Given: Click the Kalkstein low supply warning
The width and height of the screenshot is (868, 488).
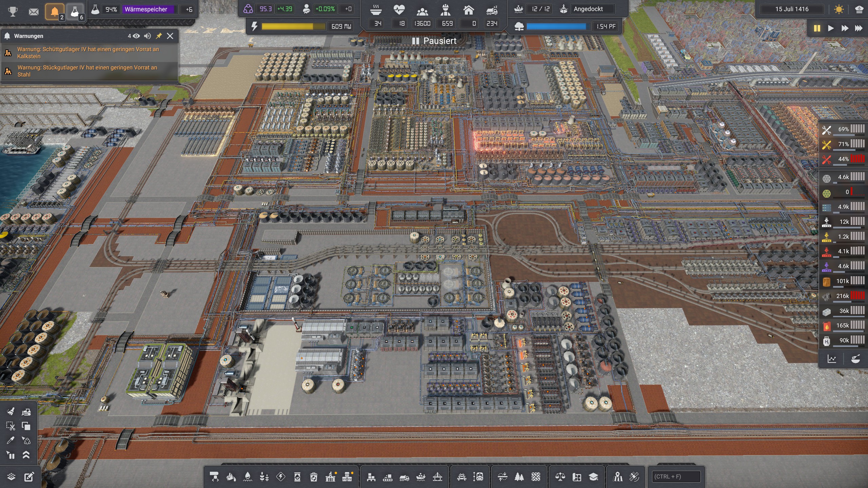Looking at the screenshot, I should point(88,53).
